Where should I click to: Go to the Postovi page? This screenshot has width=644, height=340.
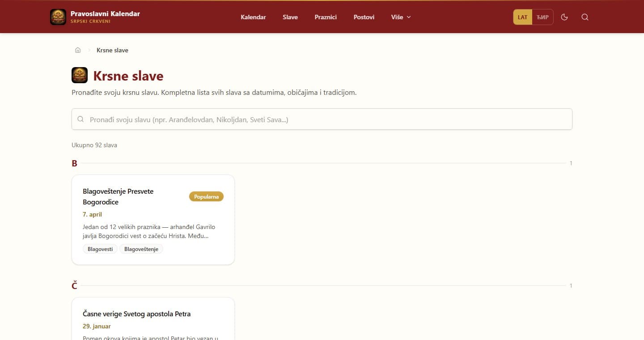click(x=364, y=17)
